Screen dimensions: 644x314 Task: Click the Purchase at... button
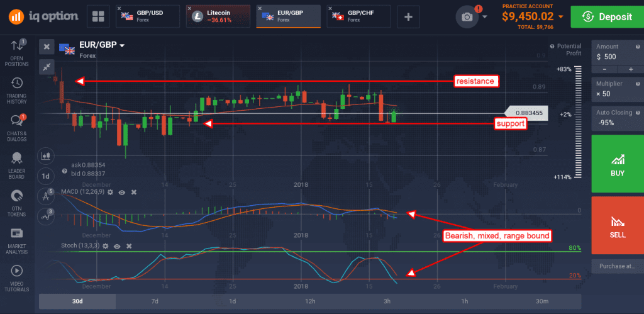click(x=618, y=266)
